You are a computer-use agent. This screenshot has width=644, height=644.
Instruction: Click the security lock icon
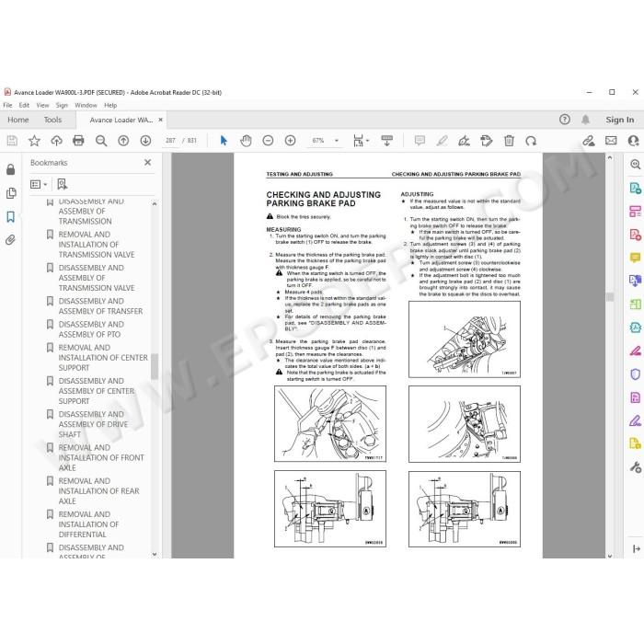11,169
